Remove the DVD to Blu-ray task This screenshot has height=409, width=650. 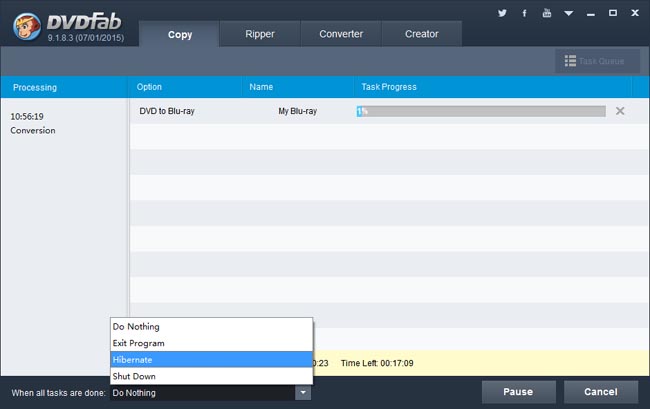pyautogui.click(x=620, y=111)
